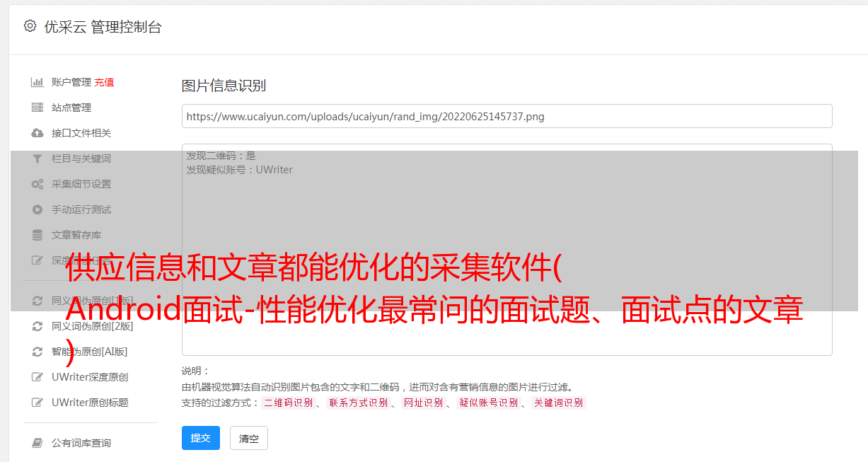Click the play circle icon for 手动运行测试
868x462 pixels.
click(37, 209)
